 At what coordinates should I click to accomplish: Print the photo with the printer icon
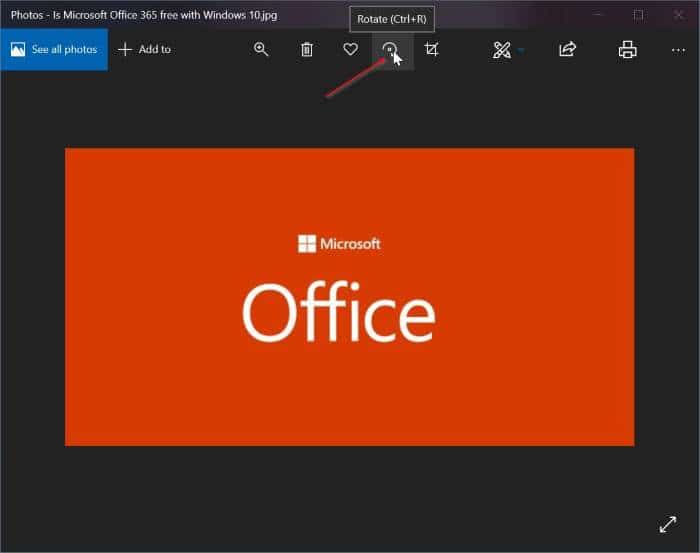click(x=627, y=50)
